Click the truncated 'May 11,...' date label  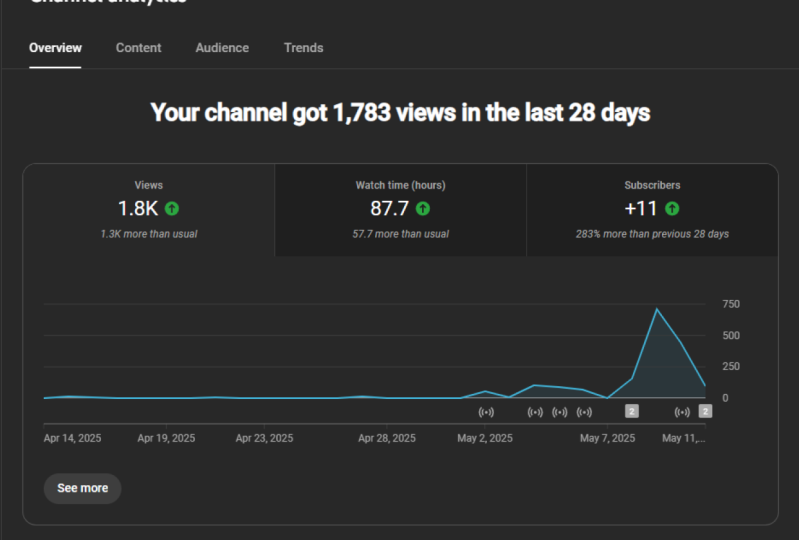[x=684, y=439]
